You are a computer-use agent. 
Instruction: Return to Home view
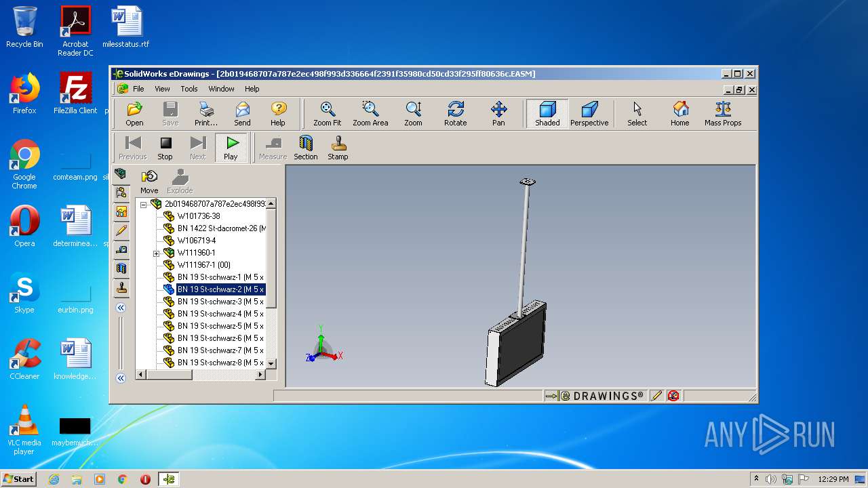pyautogui.click(x=680, y=114)
